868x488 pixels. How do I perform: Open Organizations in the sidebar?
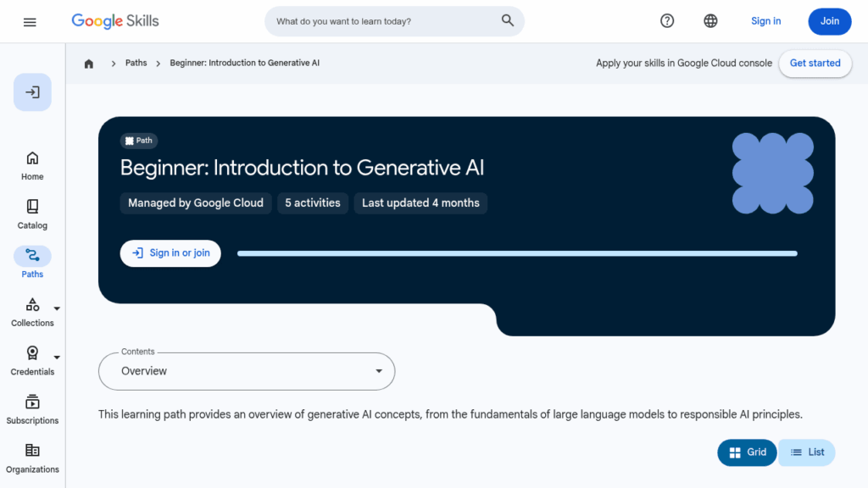33,458
